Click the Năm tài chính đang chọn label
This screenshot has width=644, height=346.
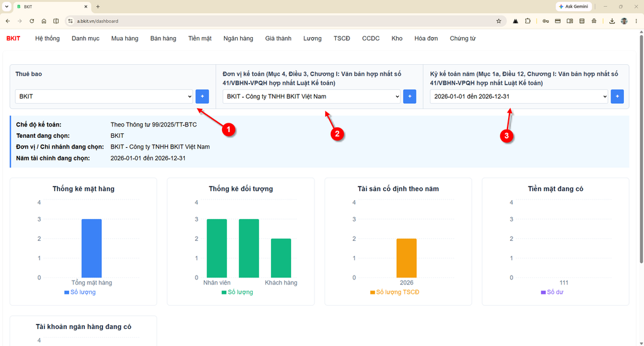pos(53,158)
